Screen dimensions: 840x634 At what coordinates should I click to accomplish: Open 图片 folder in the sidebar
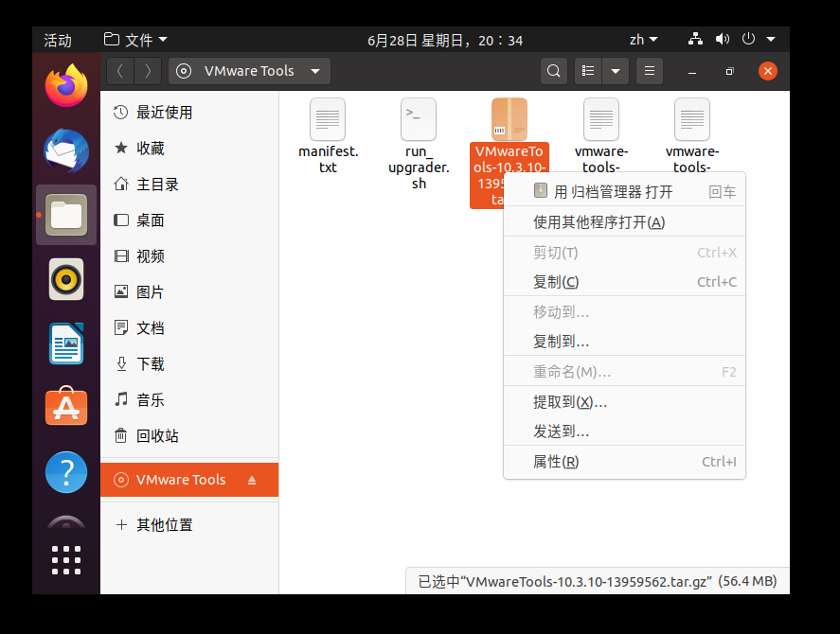(189, 291)
